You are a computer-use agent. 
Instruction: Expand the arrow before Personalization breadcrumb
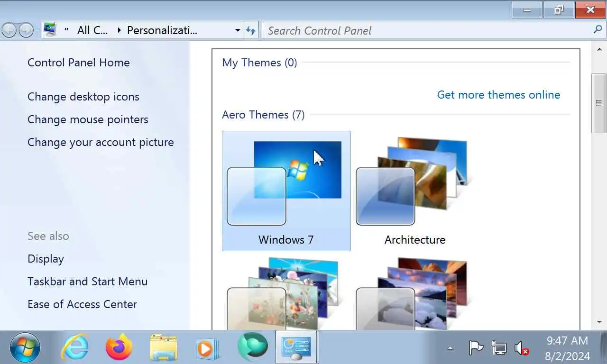119,30
